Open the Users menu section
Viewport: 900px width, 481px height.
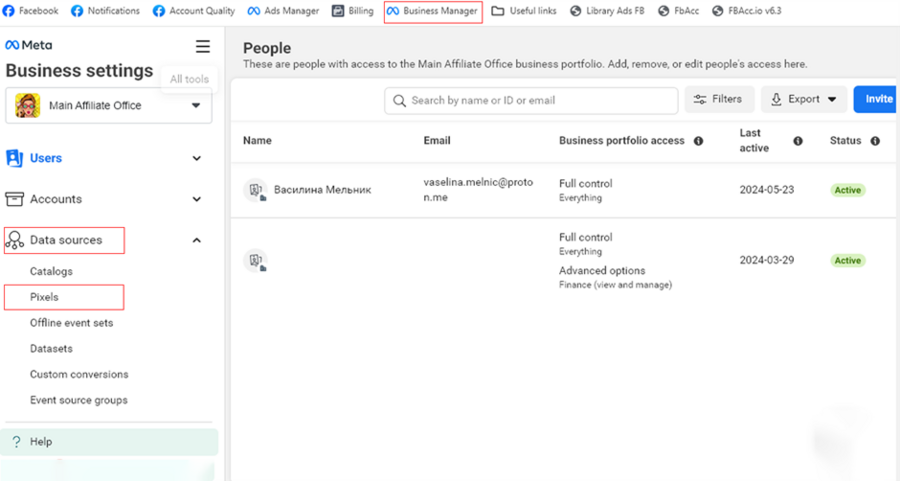point(45,158)
